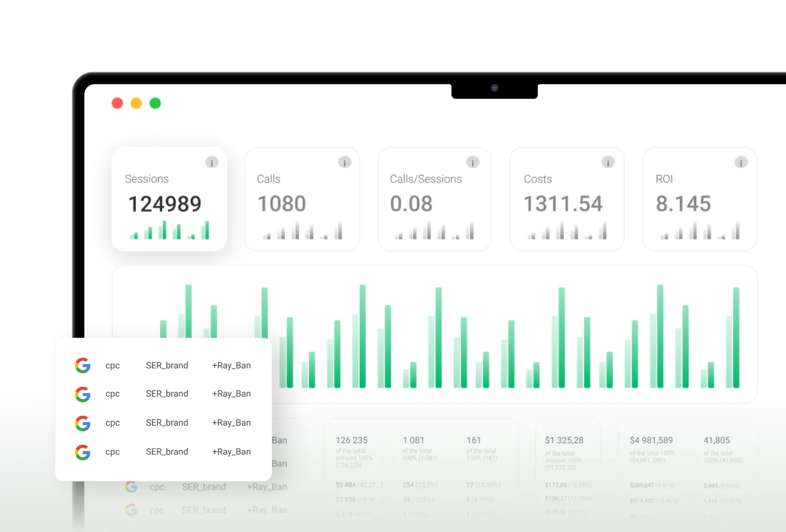
Task: Click the mini sparkline chart under Sessions
Action: (x=170, y=231)
